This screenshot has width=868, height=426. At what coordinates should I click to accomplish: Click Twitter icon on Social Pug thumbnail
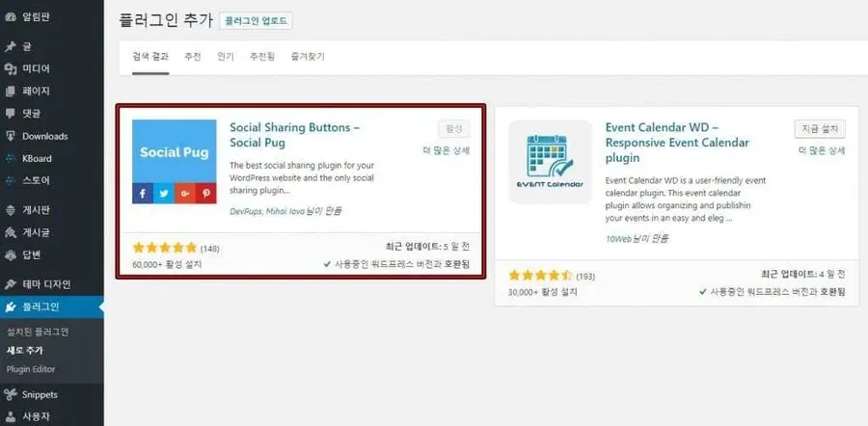point(164,194)
